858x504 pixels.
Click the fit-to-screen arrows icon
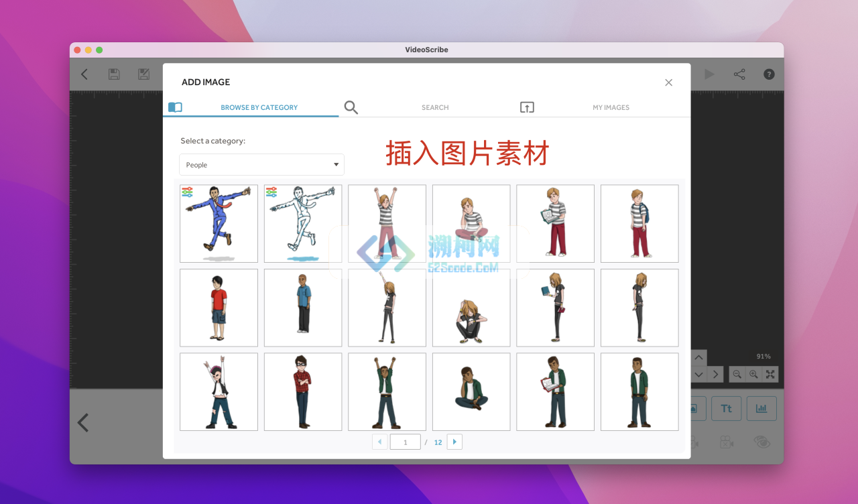pos(770,375)
